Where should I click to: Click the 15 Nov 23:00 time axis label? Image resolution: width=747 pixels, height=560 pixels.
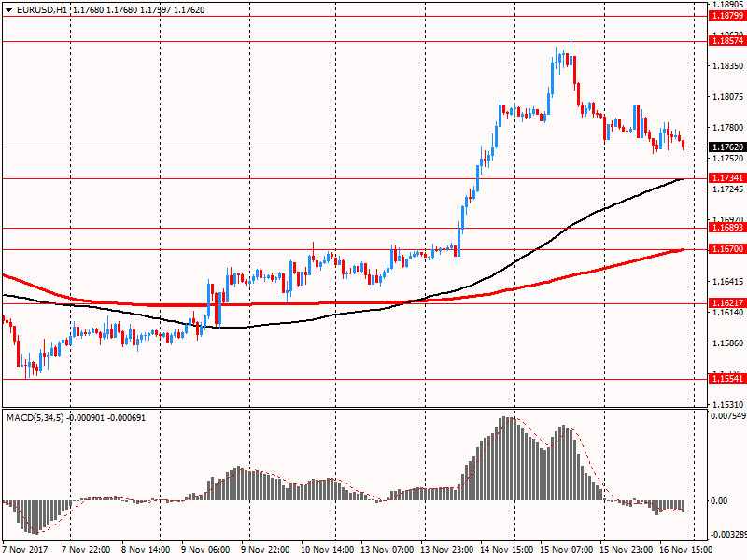[626, 550]
